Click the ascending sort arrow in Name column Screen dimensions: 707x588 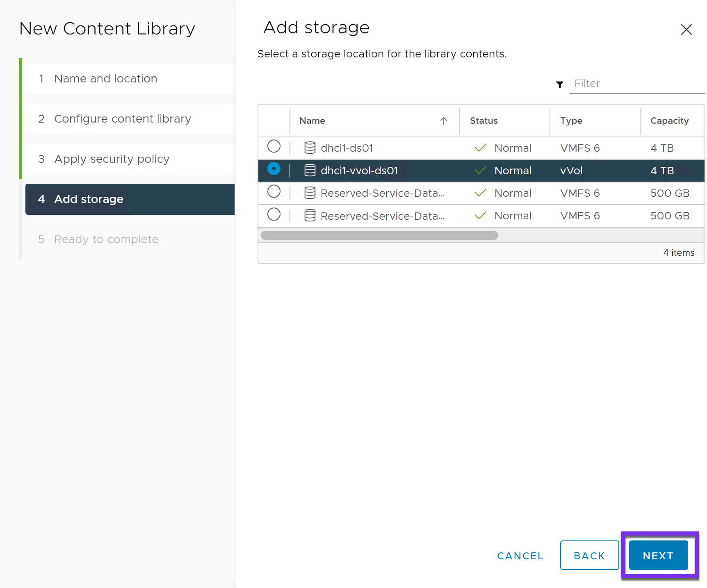coord(444,121)
